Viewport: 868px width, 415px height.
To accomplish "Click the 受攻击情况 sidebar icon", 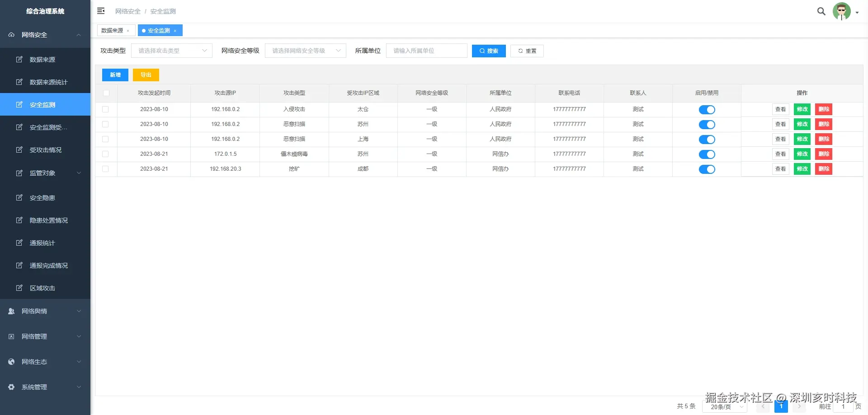I will (19, 149).
